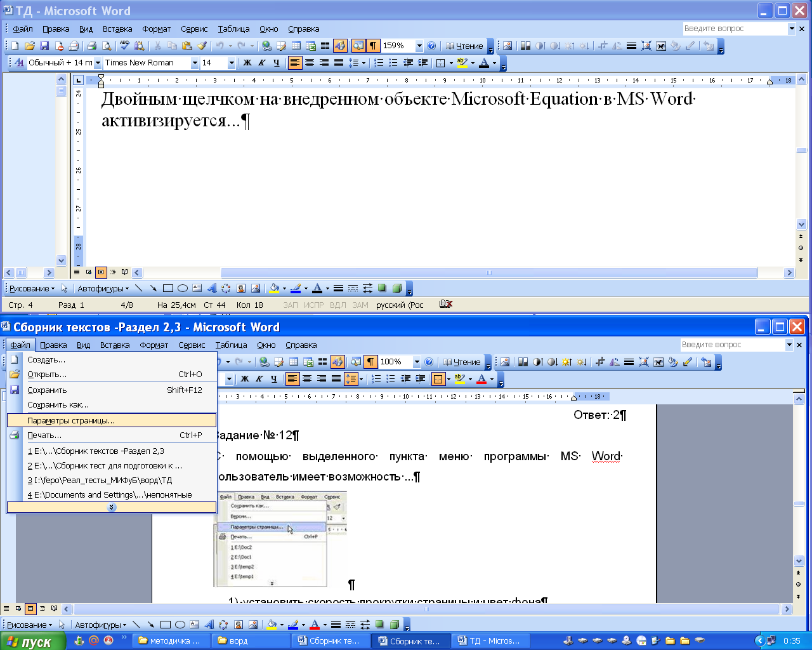
Task: Choose Параметры страницы in the File menu
Action: 112,420
